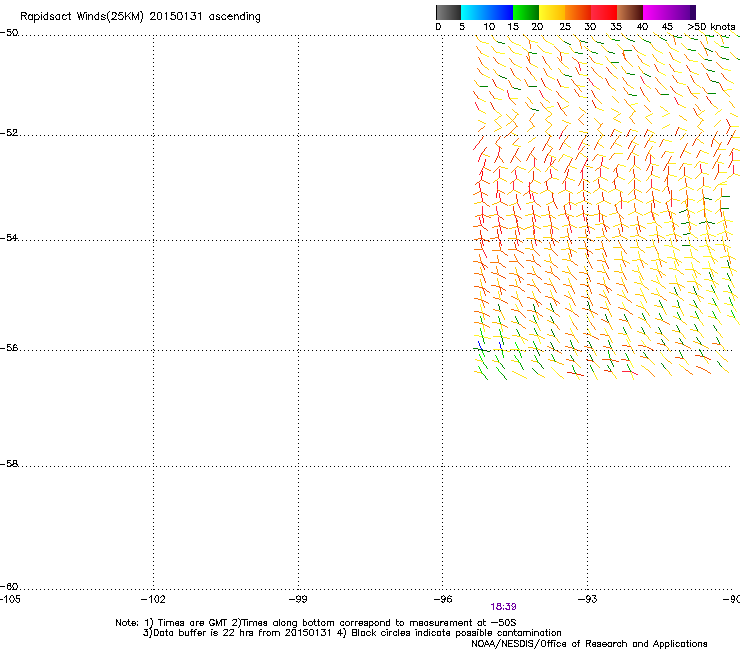Click the -102 longitude axis label
The image size is (740, 650).
[153, 599]
